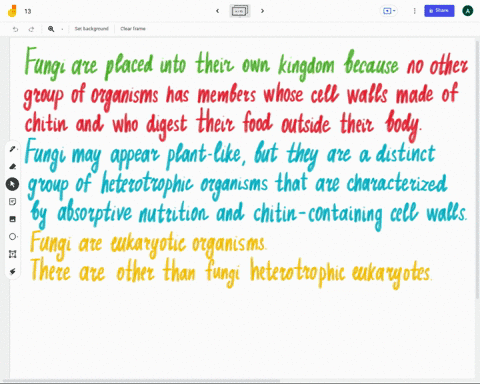Viewport: 480px width, 384px height.
Task: Click the blue handwritten word "characterized"
Action: 397,183
